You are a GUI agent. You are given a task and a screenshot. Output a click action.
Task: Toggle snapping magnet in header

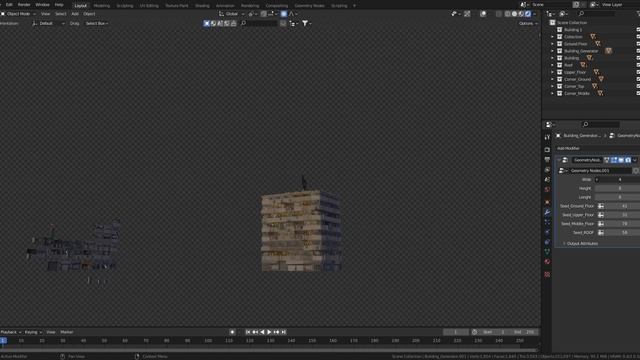click(264, 14)
